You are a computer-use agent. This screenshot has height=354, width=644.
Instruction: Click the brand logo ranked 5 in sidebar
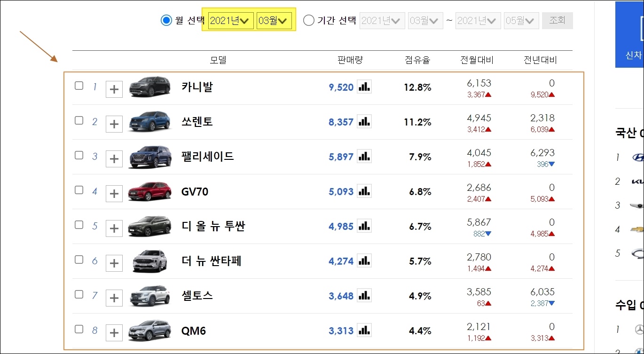point(638,253)
